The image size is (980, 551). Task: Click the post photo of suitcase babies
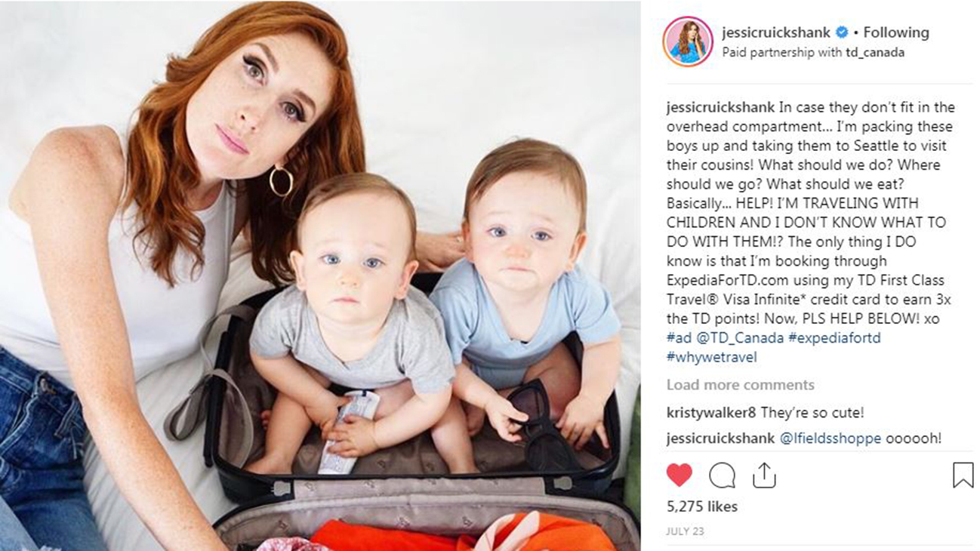[320, 275]
